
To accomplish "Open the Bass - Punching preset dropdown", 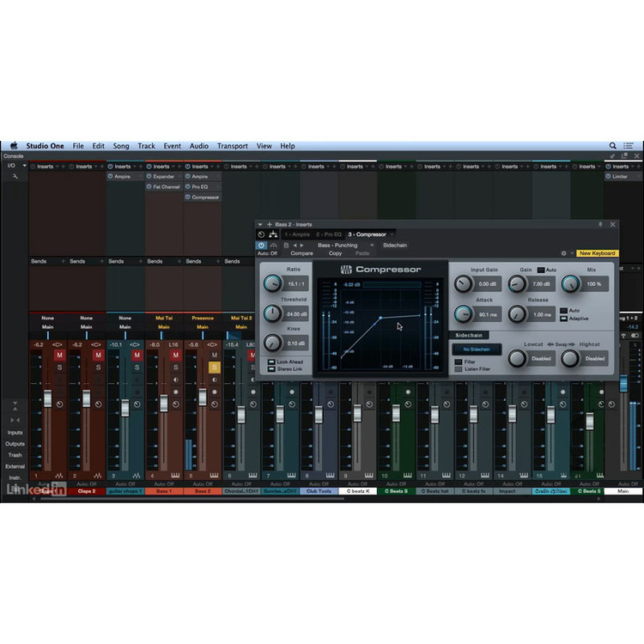I will (x=342, y=245).
